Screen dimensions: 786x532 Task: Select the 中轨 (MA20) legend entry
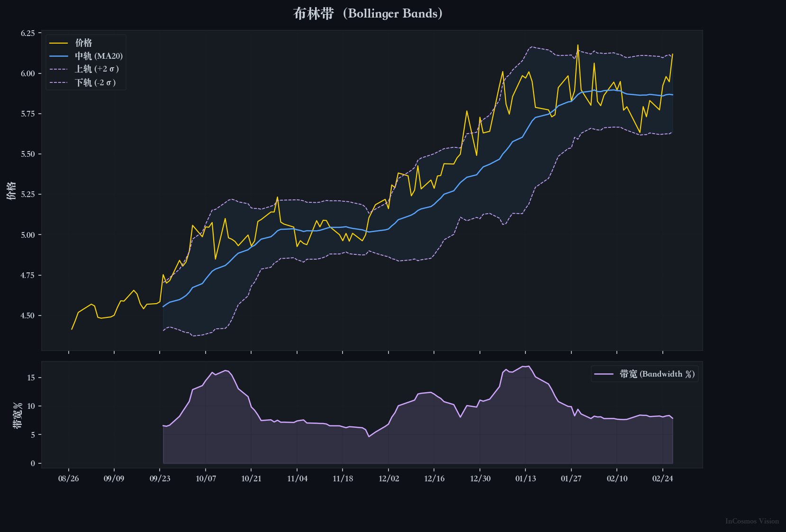coord(86,56)
